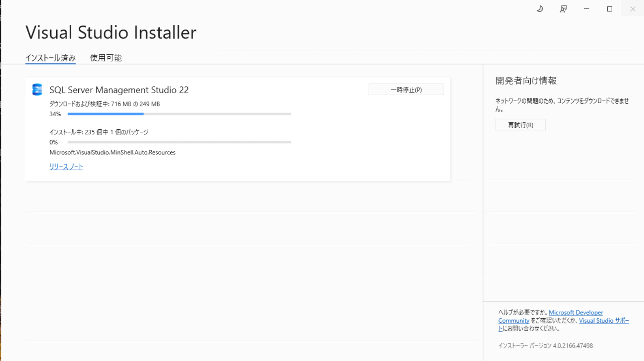
Task: Open the リリース ノート link
Action: 66,166
